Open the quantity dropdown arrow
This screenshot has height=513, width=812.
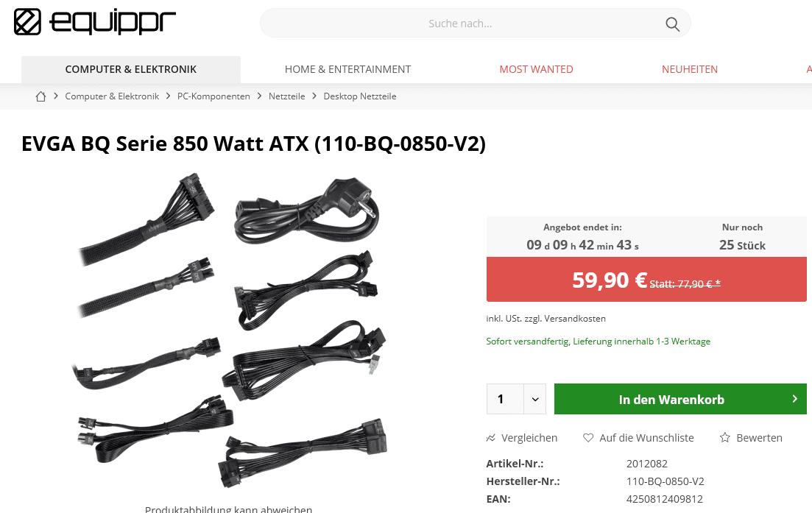(x=535, y=399)
